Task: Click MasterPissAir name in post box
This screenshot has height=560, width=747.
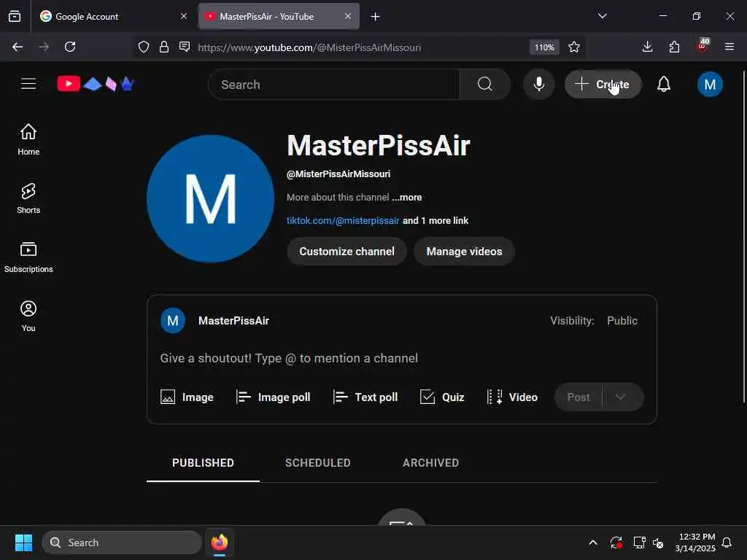Action: (233, 321)
